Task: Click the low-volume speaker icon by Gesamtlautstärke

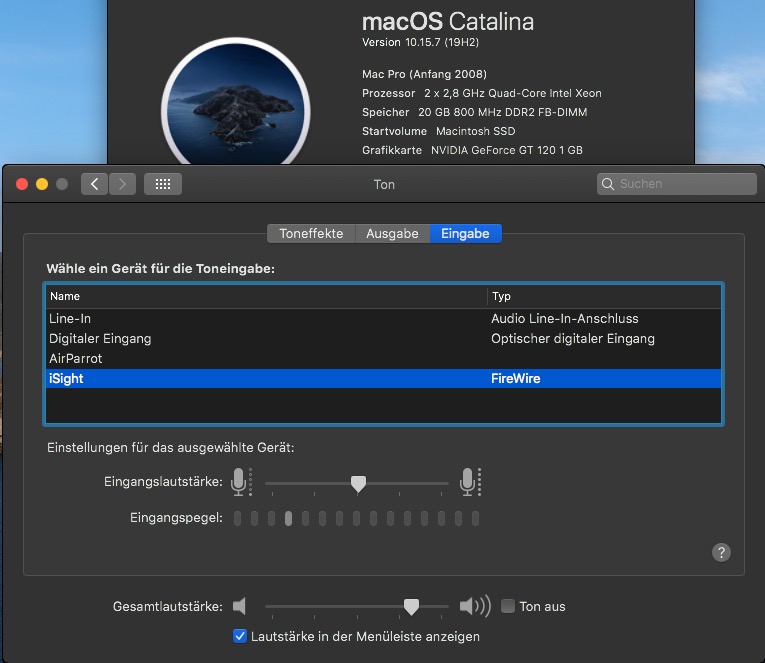Action: (239, 606)
